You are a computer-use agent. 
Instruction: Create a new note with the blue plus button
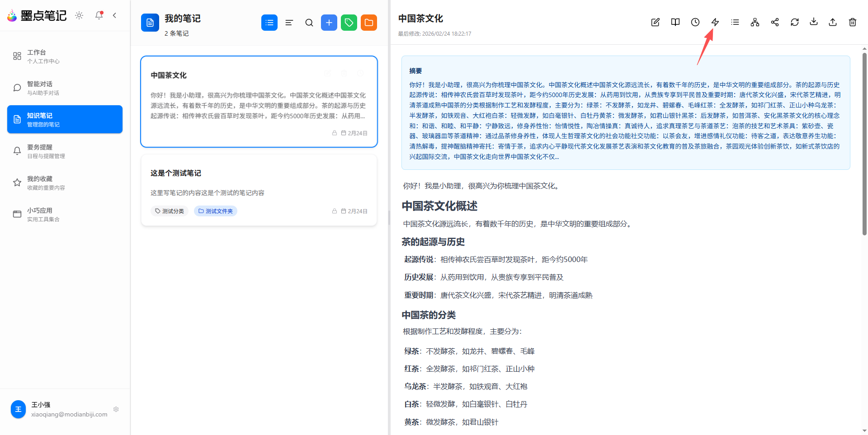329,22
